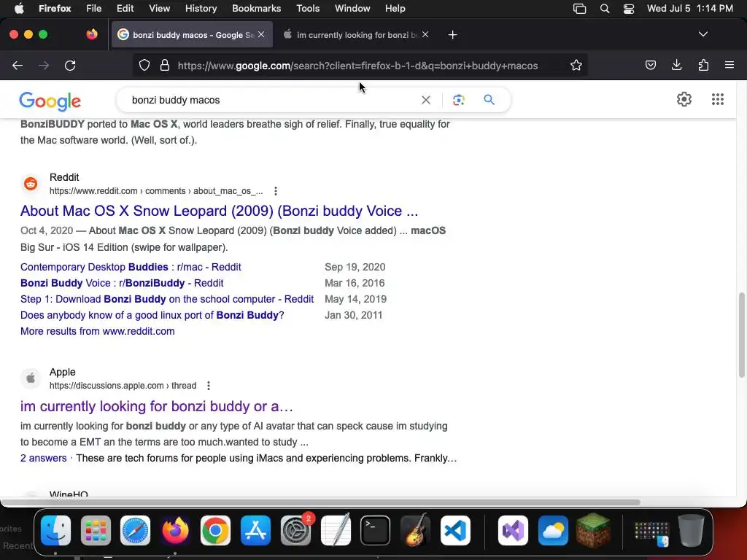The image size is (747, 560).
Task: Click the Google logo
Action: point(50,101)
